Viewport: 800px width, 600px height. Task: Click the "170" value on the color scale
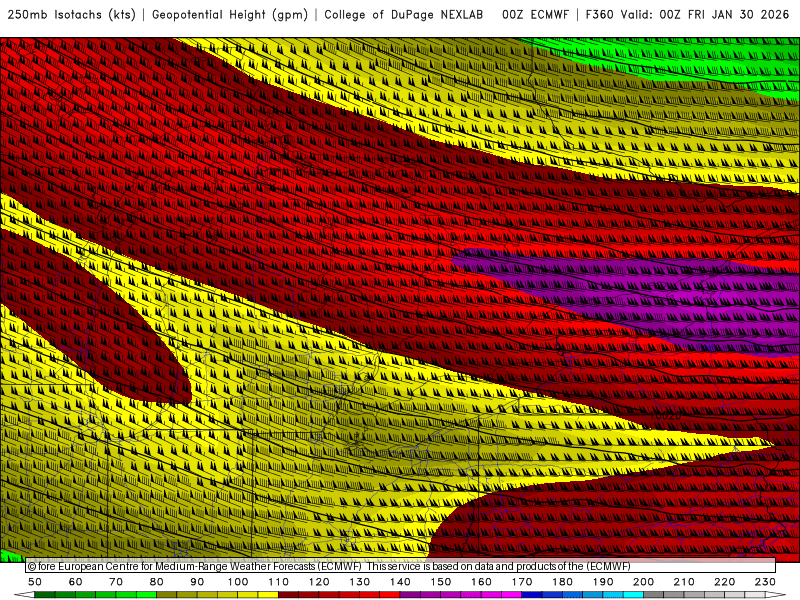[x=522, y=582]
